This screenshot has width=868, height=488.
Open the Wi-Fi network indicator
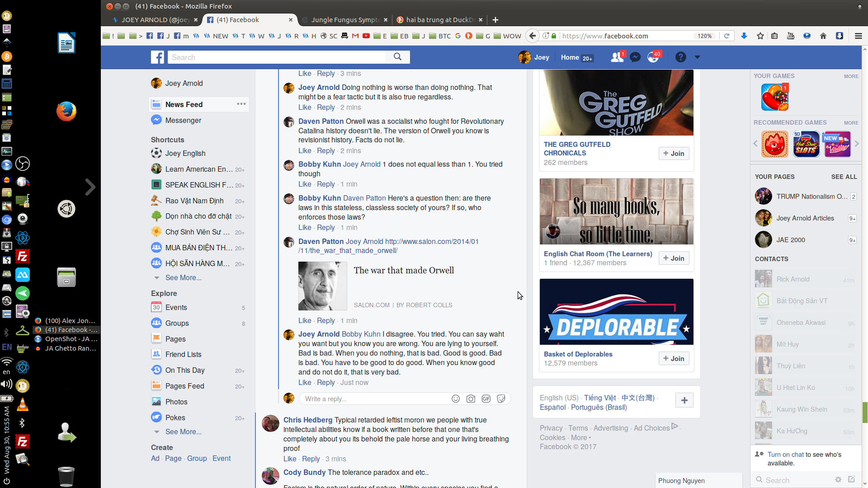(6, 361)
